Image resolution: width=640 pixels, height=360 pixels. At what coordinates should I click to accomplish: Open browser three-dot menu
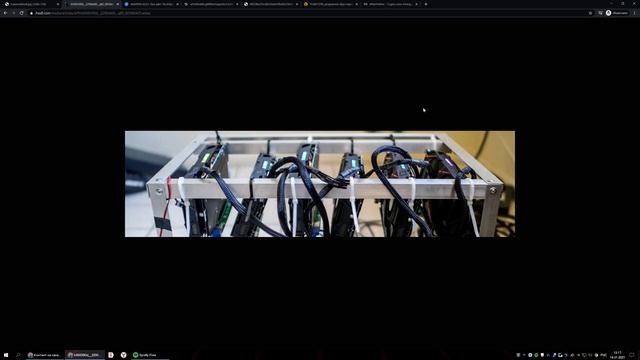634,13
